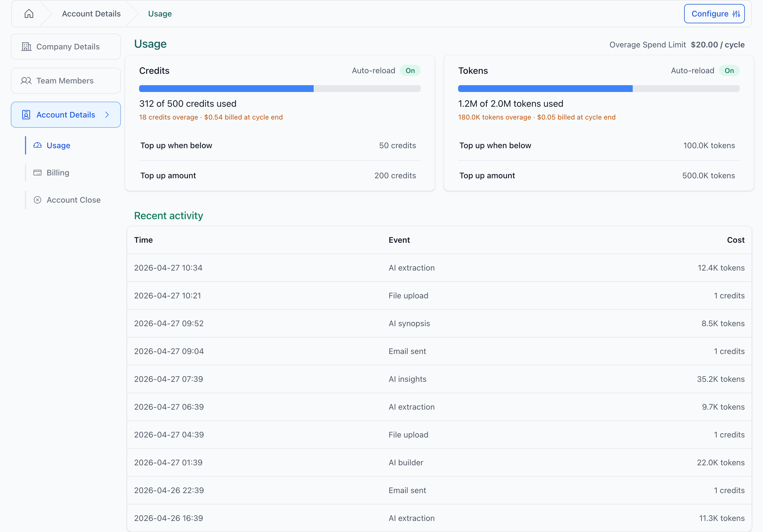Click '312 of 500 credits used' text
Image resolution: width=763 pixels, height=532 pixels.
tap(188, 103)
